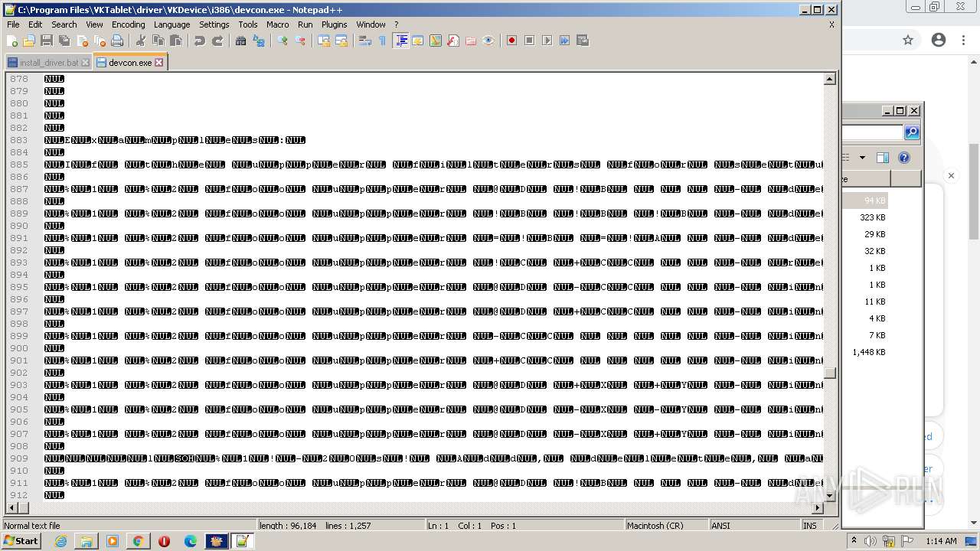
Task: Click the horizontal scrollbar right arrow
Action: coord(818,507)
